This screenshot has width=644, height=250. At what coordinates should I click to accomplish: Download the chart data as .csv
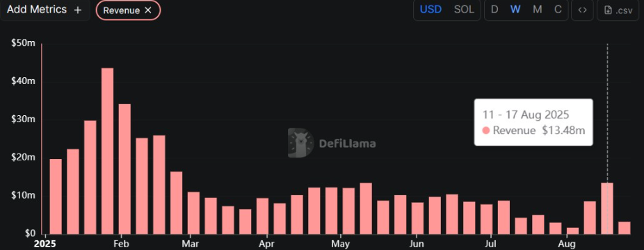618,10
